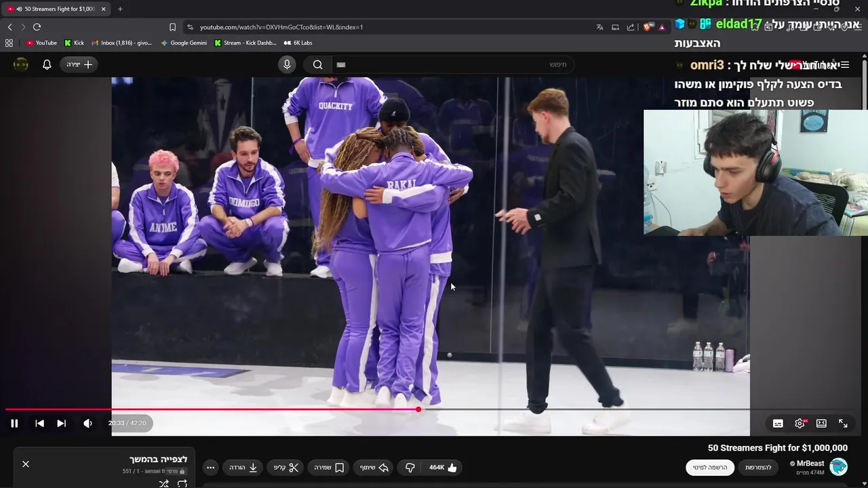Join MrBeast channel (להצטרפות)
The width and height of the screenshot is (868, 488).
coord(758,468)
